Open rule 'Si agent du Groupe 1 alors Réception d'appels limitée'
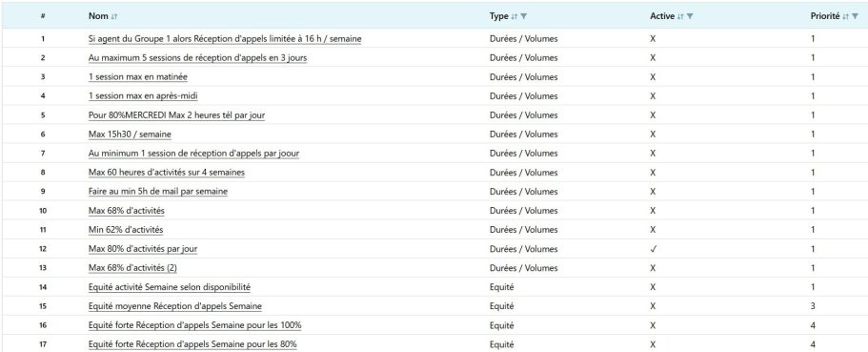The height and width of the screenshot is (352, 868). [x=225, y=39]
